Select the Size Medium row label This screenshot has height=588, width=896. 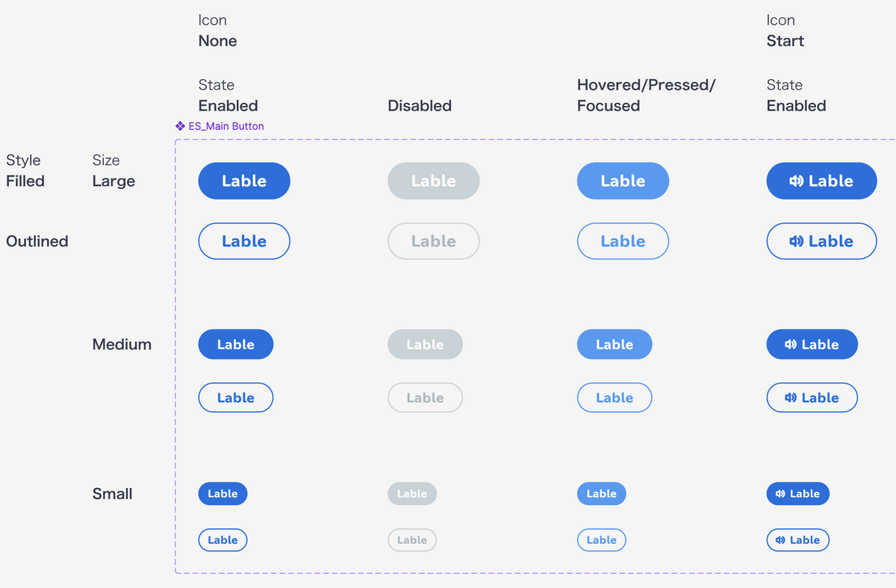click(x=122, y=344)
